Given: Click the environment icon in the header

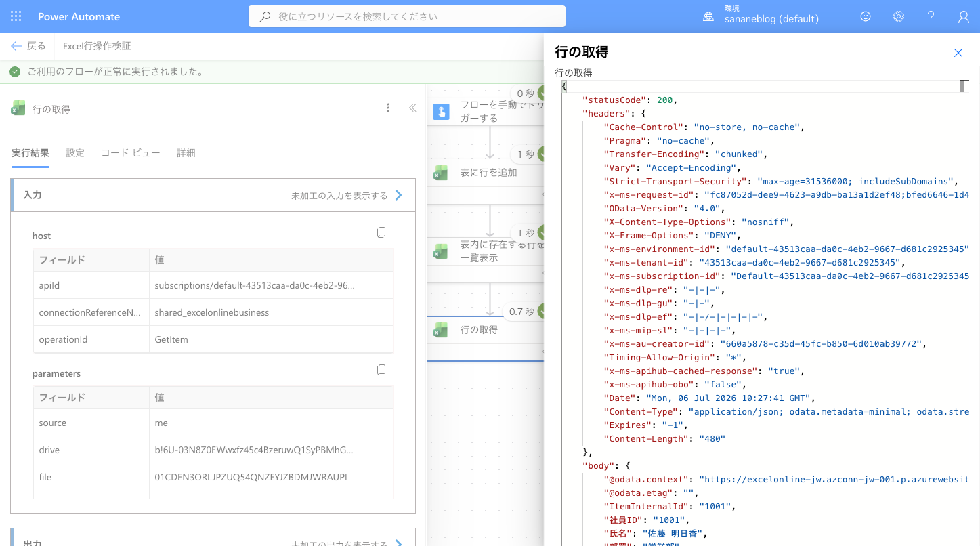Looking at the screenshot, I should (708, 16).
